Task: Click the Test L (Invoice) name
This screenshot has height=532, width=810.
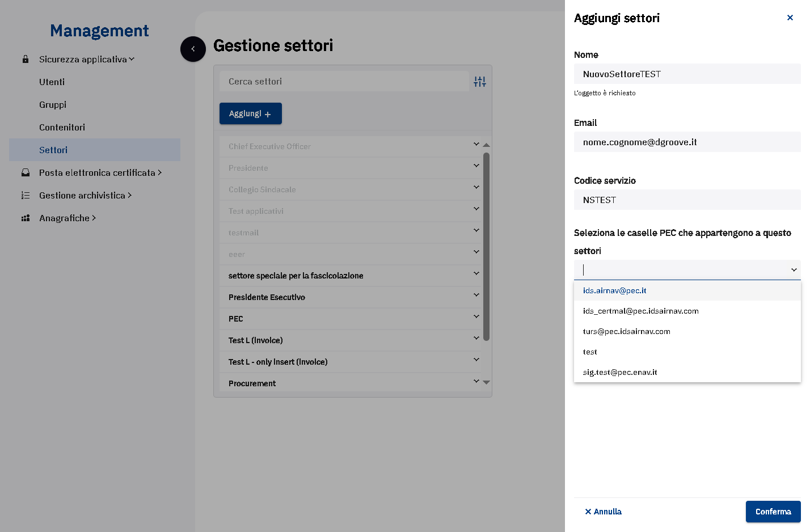Action: coord(255,340)
